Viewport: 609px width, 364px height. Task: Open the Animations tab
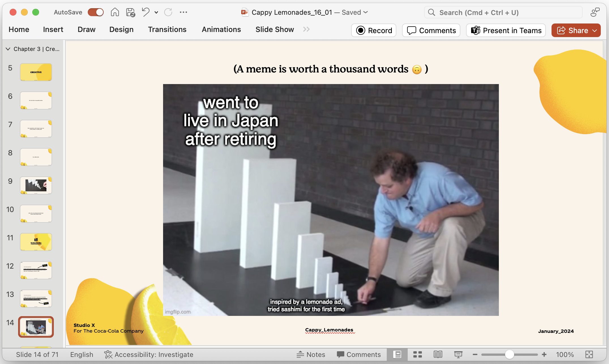point(221,29)
